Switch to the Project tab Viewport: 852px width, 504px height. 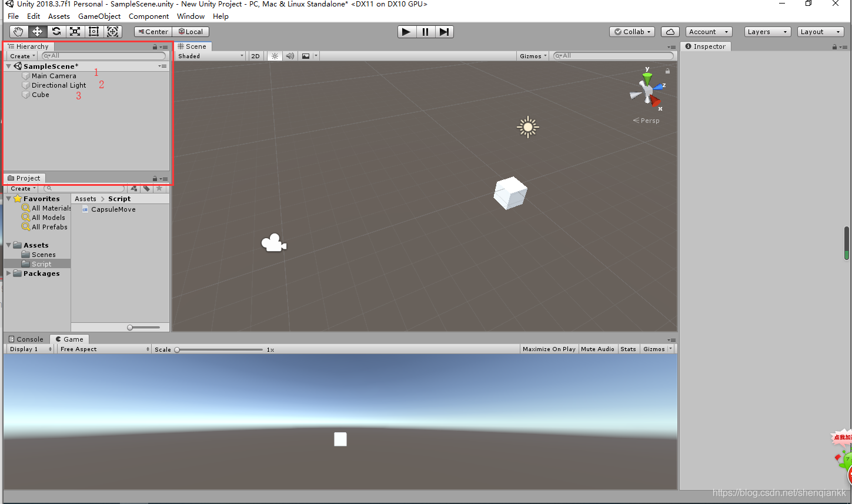coord(25,178)
